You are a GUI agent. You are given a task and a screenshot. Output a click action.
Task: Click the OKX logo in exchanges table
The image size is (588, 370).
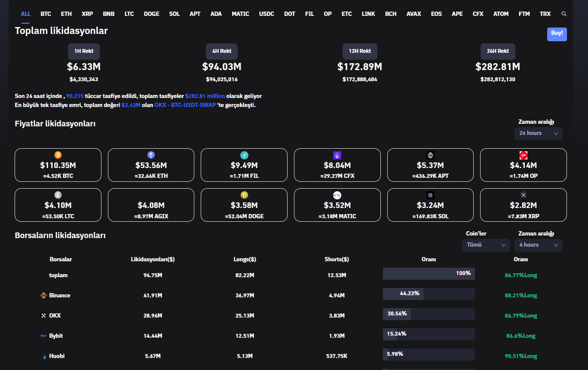(x=43, y=315)
